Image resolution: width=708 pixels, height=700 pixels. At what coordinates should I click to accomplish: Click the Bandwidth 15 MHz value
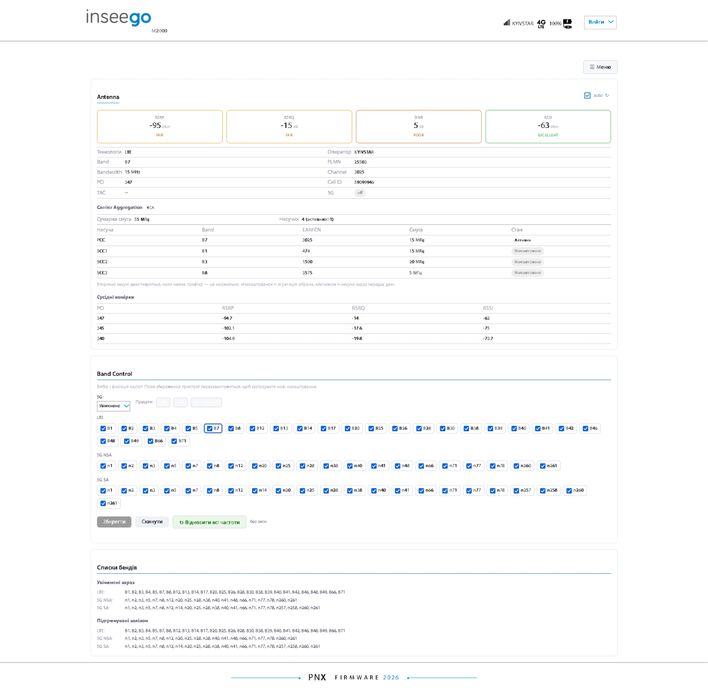[132, 172]
